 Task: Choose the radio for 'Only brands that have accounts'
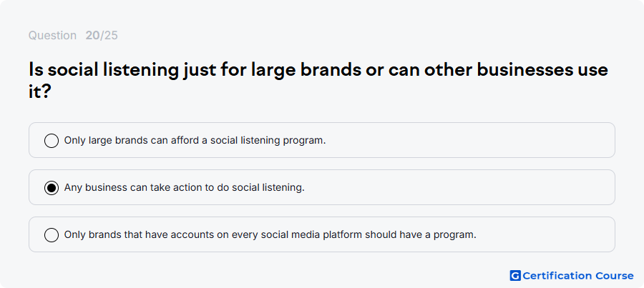[x=52, y=235]
